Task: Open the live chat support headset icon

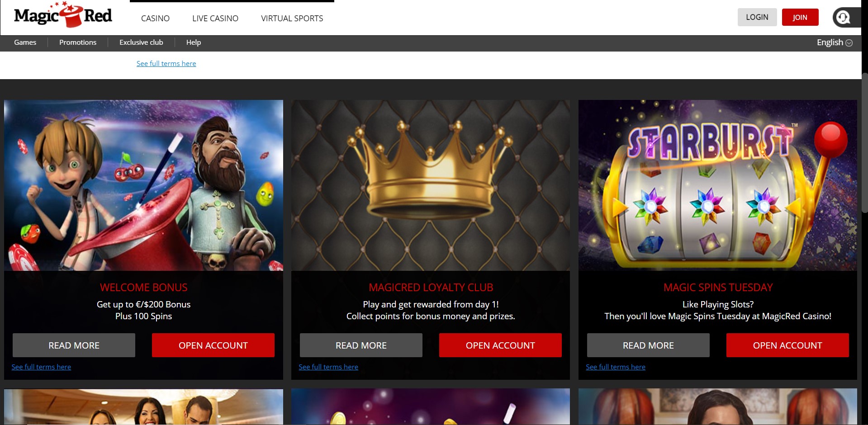Action: [843, 18]
